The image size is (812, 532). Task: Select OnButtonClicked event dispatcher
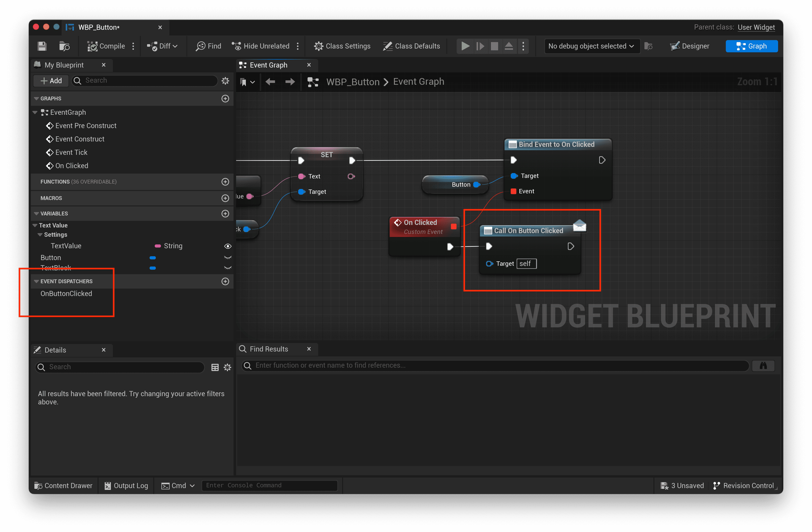click(x=66, y=293)
